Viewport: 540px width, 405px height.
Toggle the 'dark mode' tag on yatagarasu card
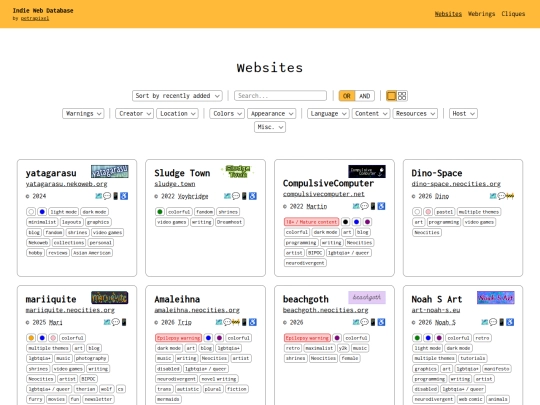point(94,212)
